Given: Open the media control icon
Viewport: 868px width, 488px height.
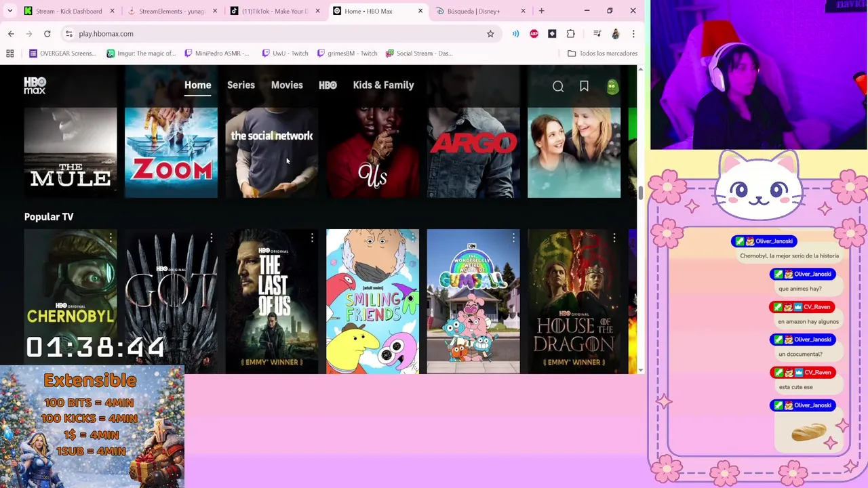Looking at the screenshot, I should tap(597, 33).
